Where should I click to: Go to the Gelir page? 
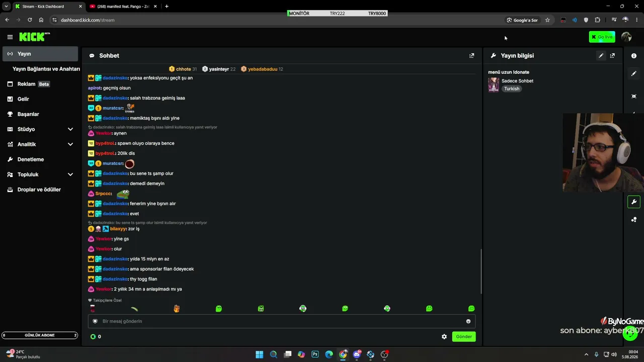pyautogui.click(x=40, y=99)
